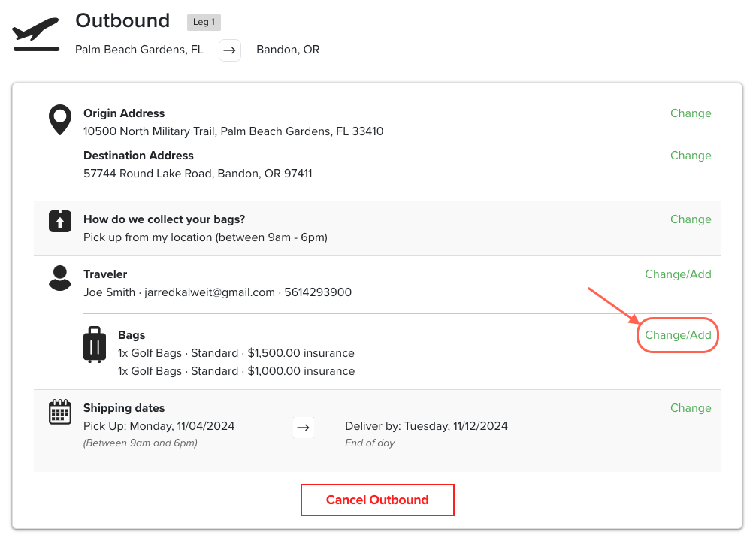Click the route arrow between Palm Beach Gardens and Bandon
Viewport: 756px width, 541px height.
(x=230, y=50)
